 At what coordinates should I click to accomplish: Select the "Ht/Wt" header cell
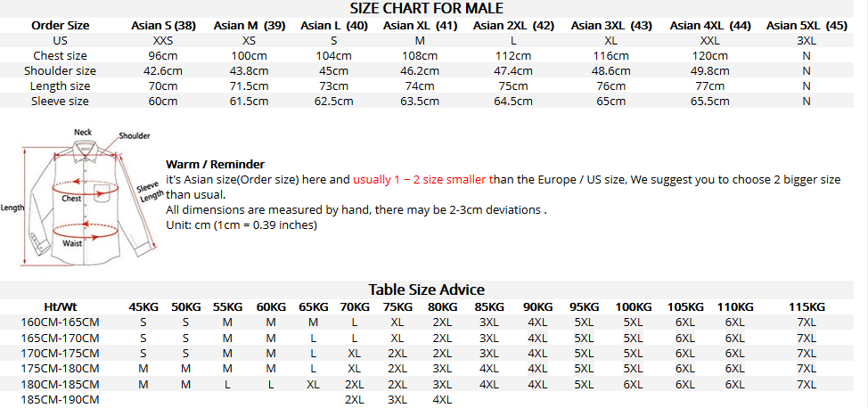tap(61, 307)
